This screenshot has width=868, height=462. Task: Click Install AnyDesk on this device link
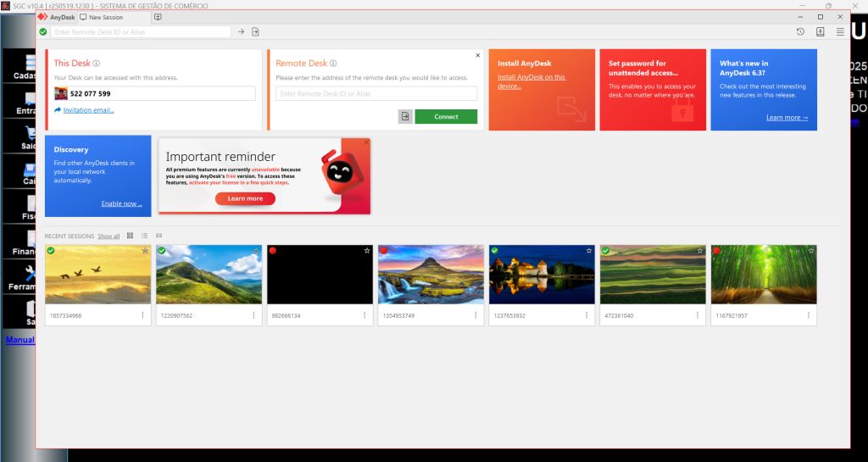pyautogui.click(x=531, y=81)
